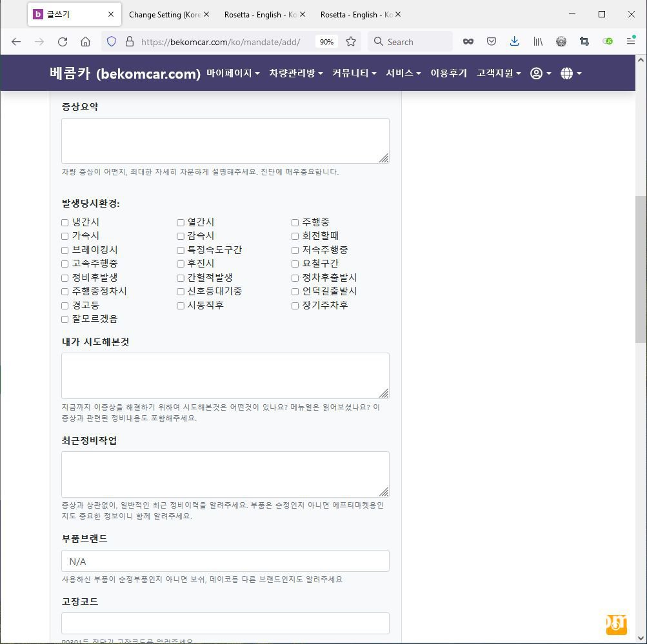The width and height of the screenshot is (647, 644).
Task: Enable the 회전할때 checkbox
Action: (x=295, y=236)
